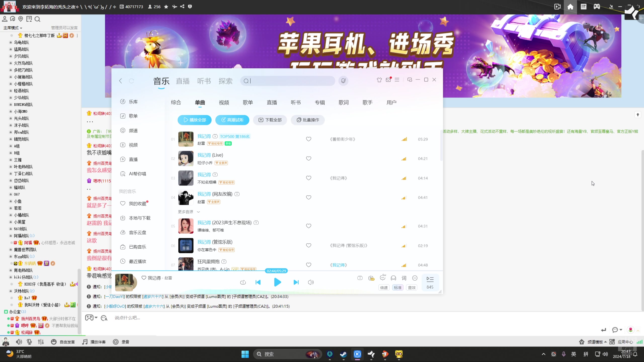This screenshot has height=362, width=644.
Task: Open game emoji dropdown in chat bar
Action: (x=91, y=318)
